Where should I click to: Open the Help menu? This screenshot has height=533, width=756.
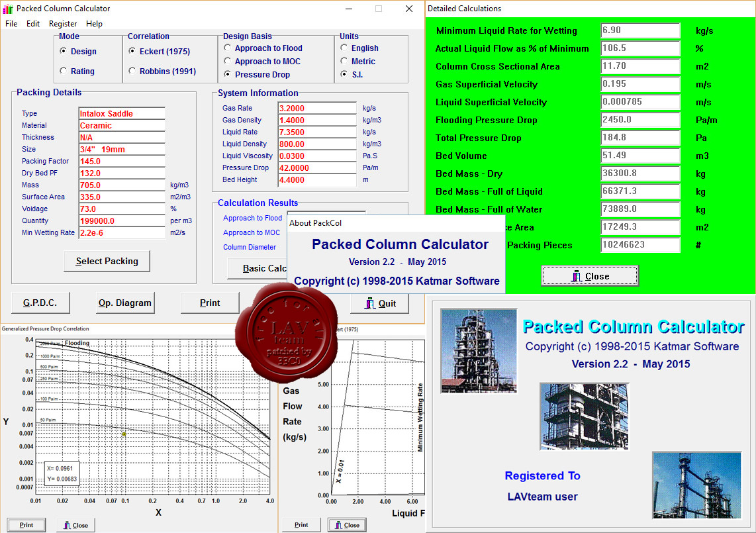pos(94,24)
